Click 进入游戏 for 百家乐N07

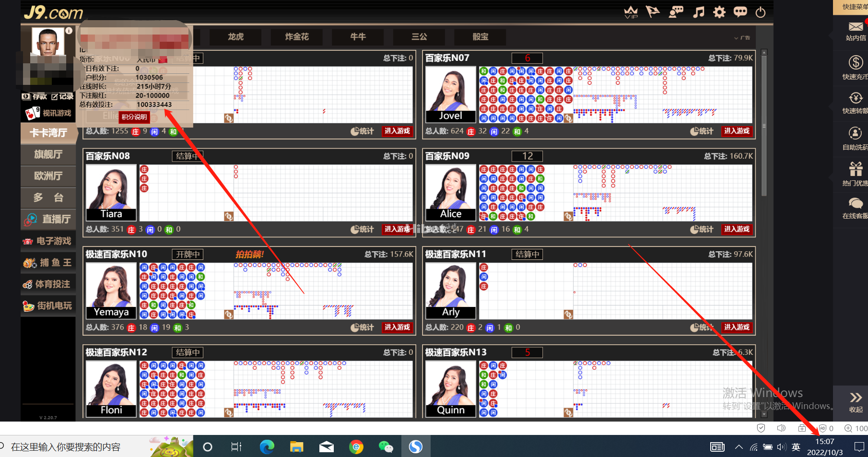[x=736, y=131]
